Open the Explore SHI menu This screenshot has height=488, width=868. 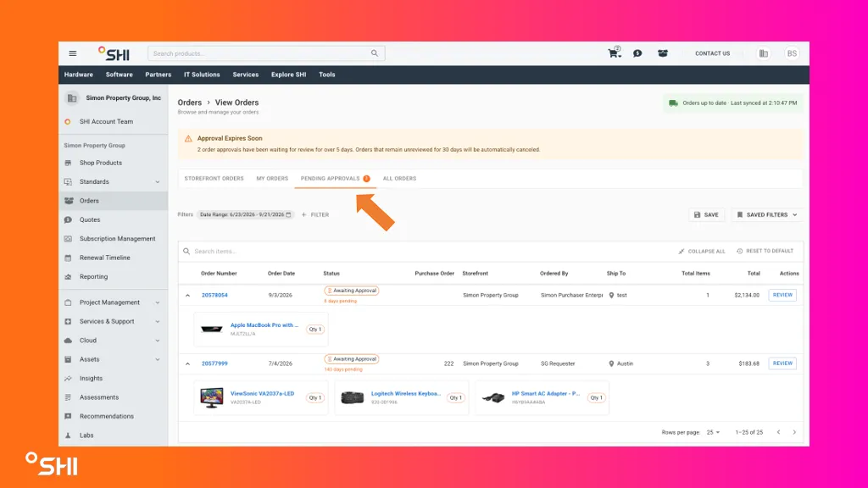pos(288,75)
